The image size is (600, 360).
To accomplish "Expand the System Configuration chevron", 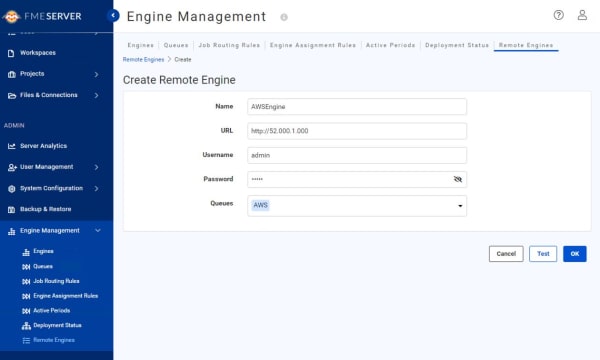I will click(x=96, y=189).
